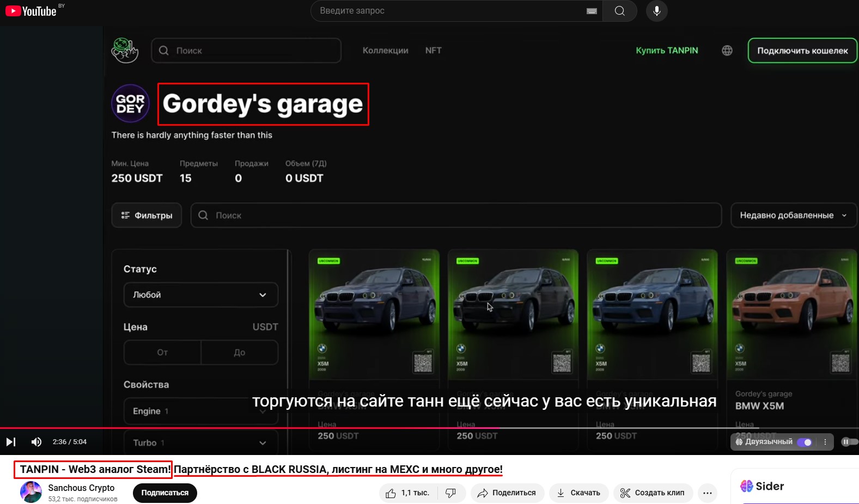Click the Предметы 15 stat

pyautogui.click(x=198, y=171)
